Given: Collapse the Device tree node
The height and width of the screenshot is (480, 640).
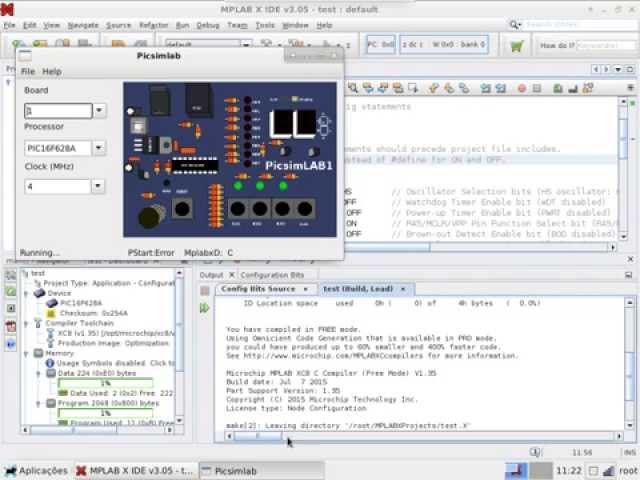Looking at the screenshot, I should pyautogui.click(x=26, y=293).
